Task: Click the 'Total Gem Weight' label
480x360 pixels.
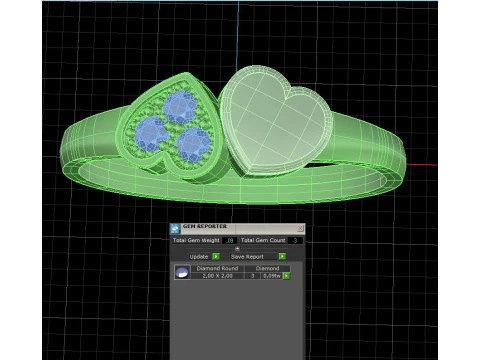Action: (x=196, y=240)
